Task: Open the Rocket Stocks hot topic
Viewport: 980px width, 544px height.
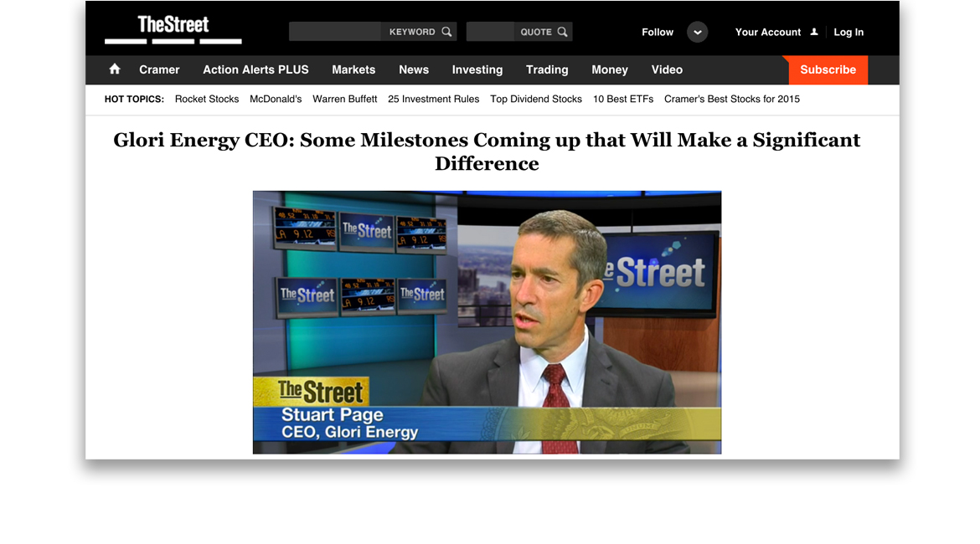Action: click(x=207, y=100)
